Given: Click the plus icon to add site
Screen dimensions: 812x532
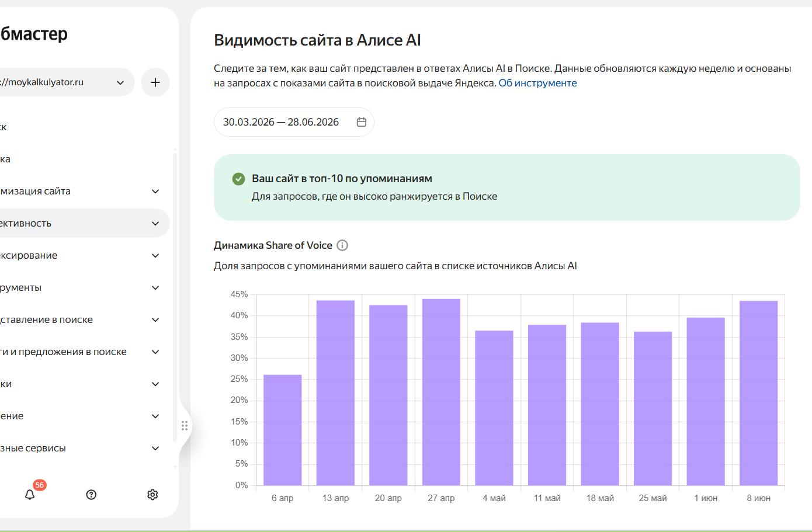Looking at the screenshot, I should 155,82.
